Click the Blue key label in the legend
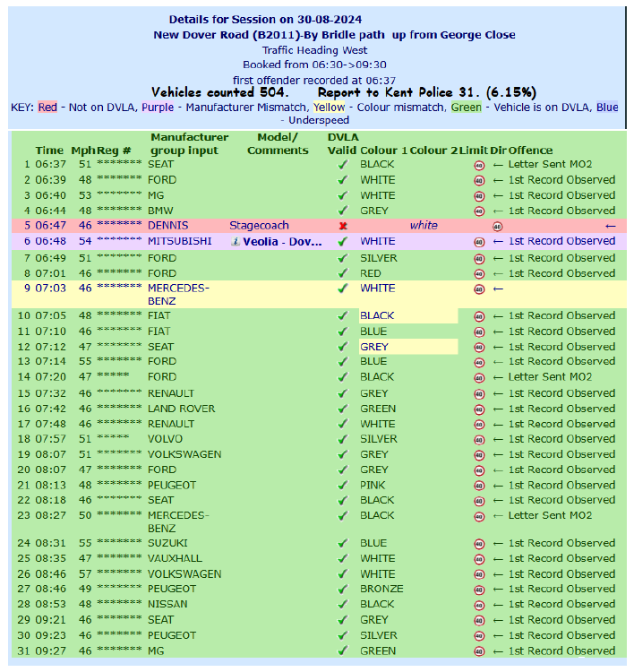 click(607, 108)
